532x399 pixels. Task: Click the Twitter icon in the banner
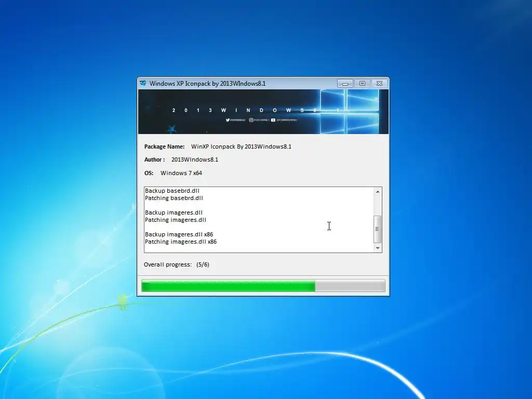[228, 120]
